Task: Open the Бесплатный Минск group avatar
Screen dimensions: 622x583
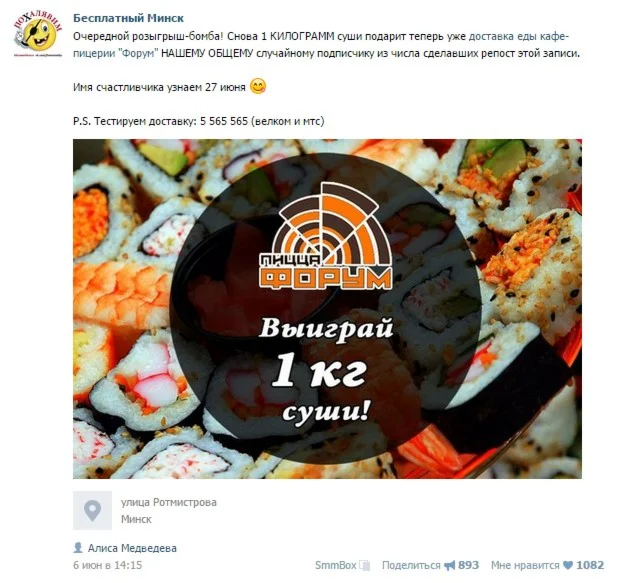Action: [x=38, y=35]
